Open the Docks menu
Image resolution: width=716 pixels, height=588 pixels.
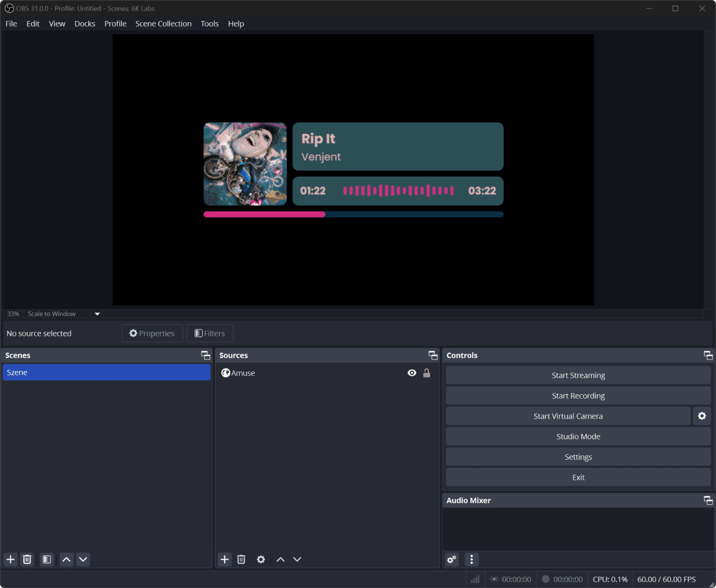pos(85,23)
